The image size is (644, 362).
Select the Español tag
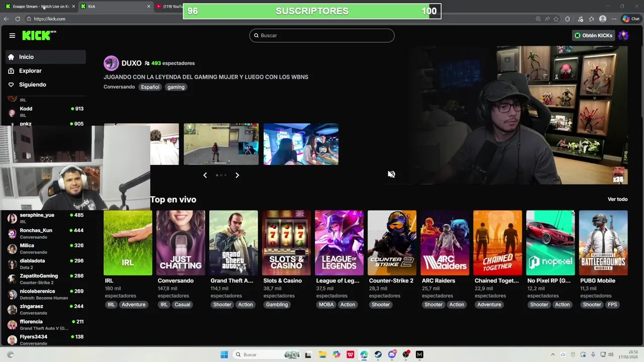pos(150,87)
